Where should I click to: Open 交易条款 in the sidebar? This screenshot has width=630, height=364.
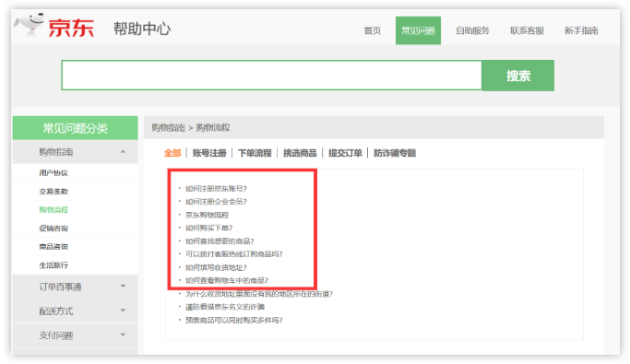(x=53, y=192)
